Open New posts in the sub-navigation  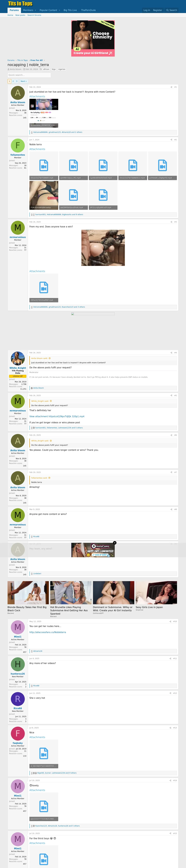(20, 15)
